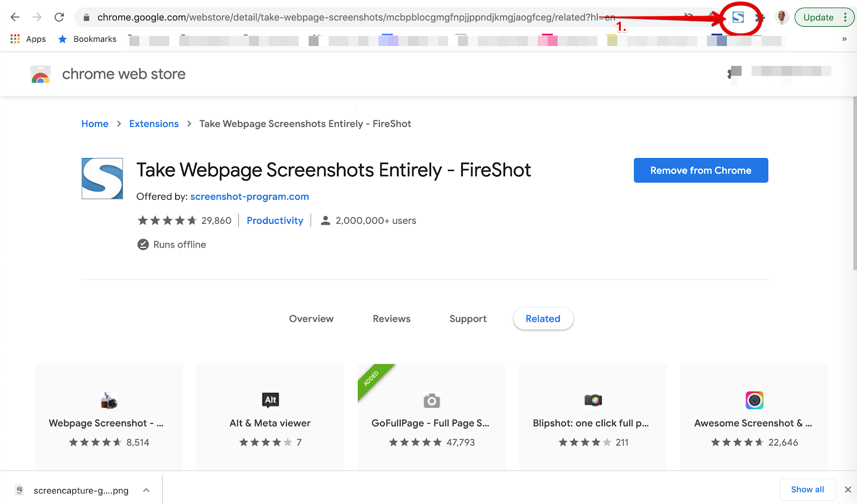Expand options for the screencapture download
The image size is (857, 504).
coord(146,490)
